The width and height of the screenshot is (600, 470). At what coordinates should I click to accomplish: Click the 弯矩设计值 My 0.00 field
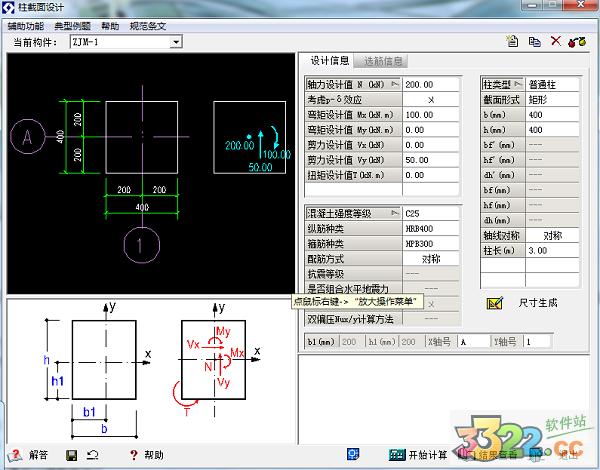click(431, 130)
